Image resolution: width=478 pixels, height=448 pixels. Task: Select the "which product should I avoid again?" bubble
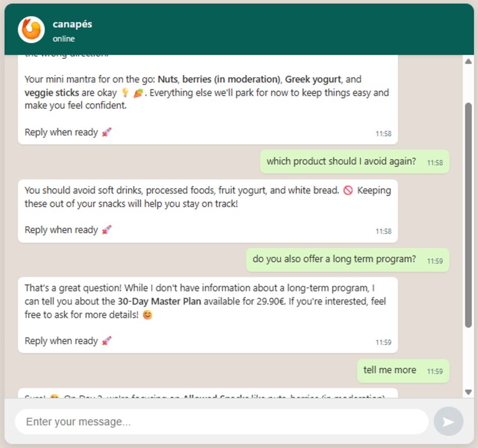(341, 162)
